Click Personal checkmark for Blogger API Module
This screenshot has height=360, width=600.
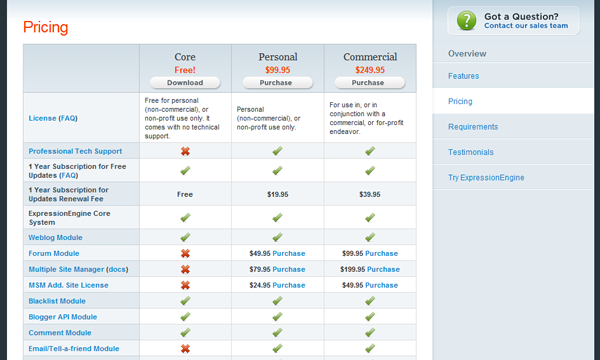277,316
